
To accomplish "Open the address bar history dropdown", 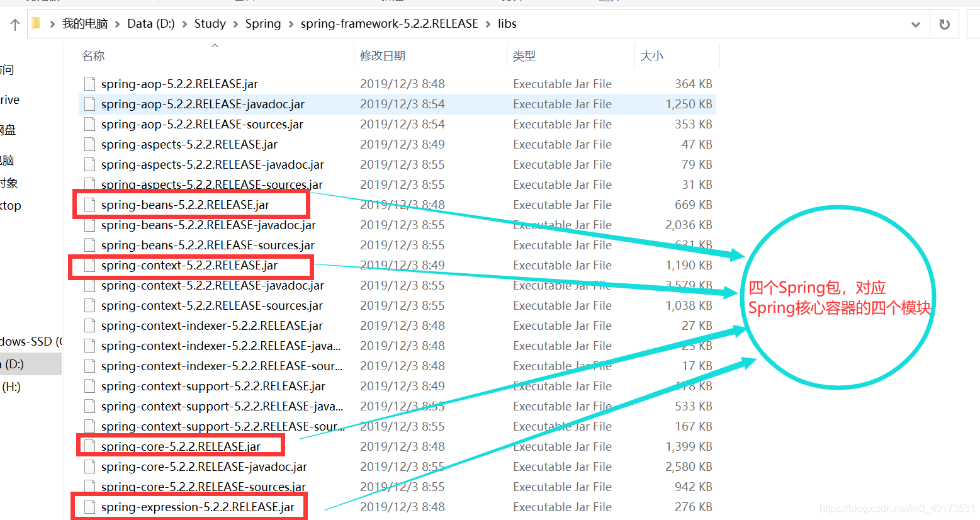I will coord(916,25).
